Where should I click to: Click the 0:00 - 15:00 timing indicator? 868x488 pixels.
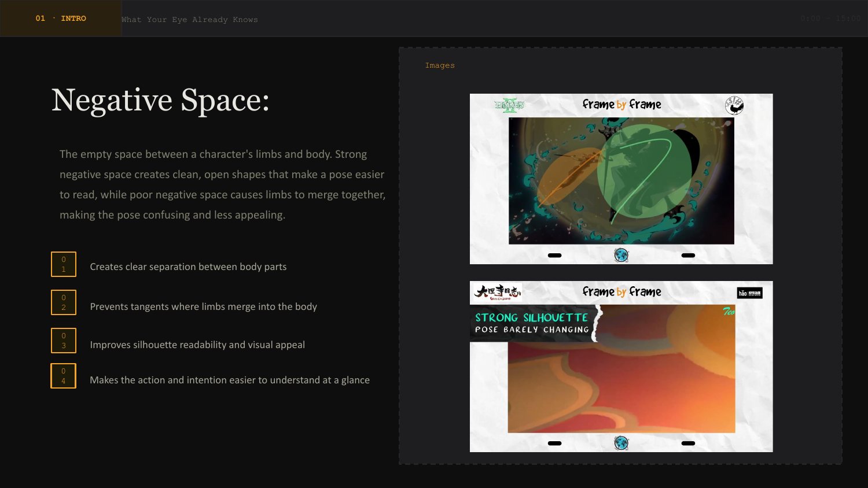pyautogui.click(x=830, y=19)
